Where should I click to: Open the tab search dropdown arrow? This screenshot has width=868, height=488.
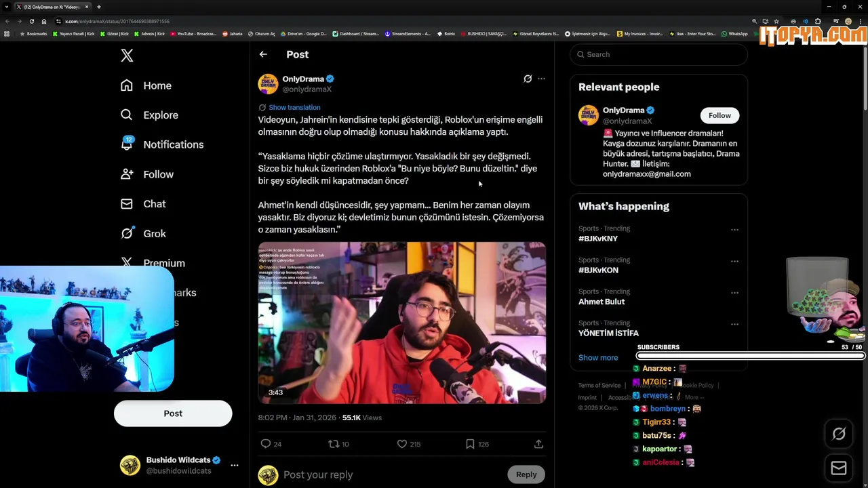click(x=7, y=7)
